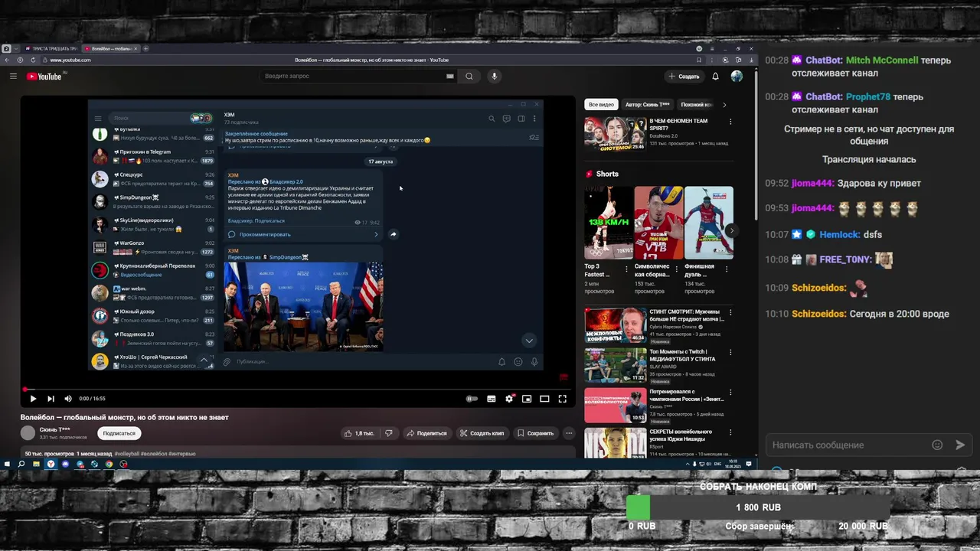Subscribe with the Подписаться button

tap(119, 433)
